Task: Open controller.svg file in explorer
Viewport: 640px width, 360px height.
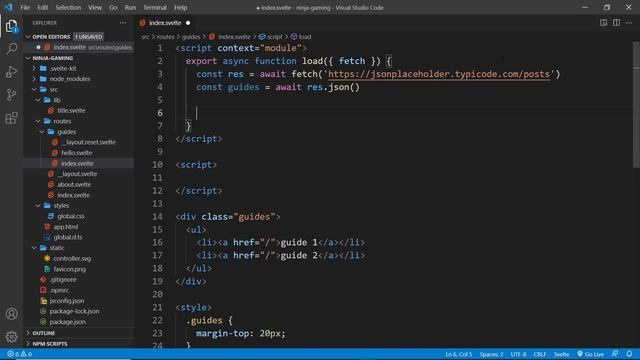Action: tap(72, 258)
